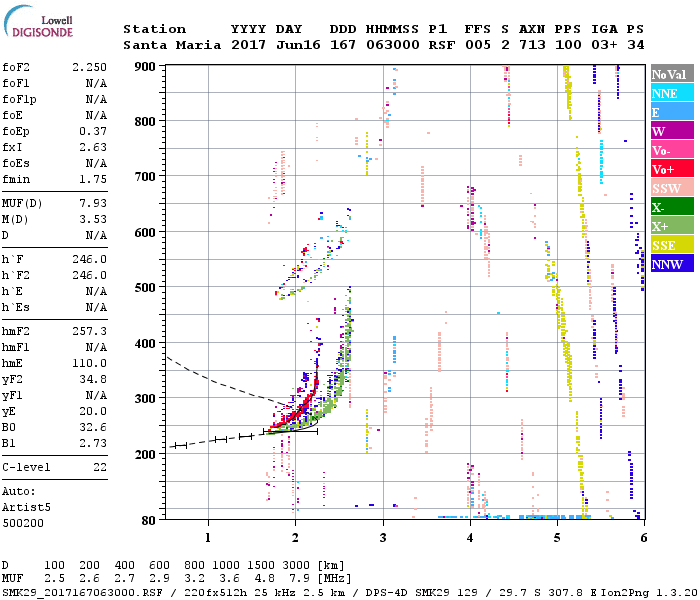Select the NNE cyan legend swatch
The height and width of the screenshot is (600, 700).
(x=672, y=93)
